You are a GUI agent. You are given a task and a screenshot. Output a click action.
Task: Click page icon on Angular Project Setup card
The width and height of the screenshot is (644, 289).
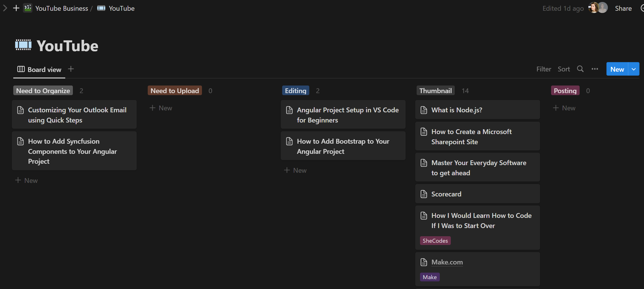(x=289, y=110)
